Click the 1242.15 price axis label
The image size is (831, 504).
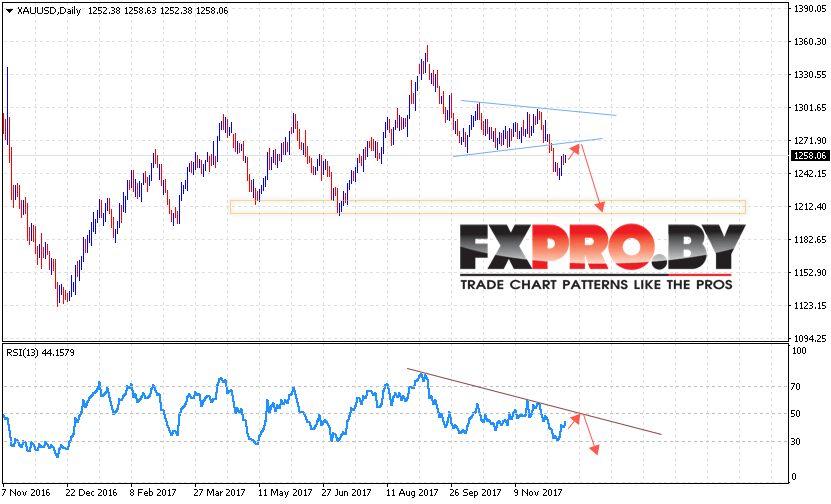click(x=810, y=173)
